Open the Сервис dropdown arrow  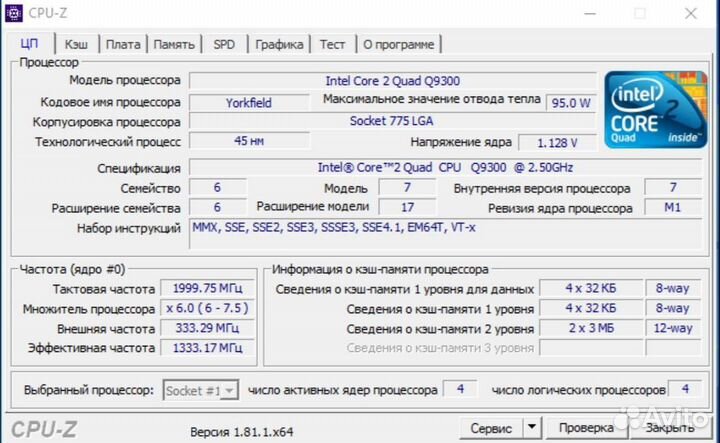[x=532, y=427]
